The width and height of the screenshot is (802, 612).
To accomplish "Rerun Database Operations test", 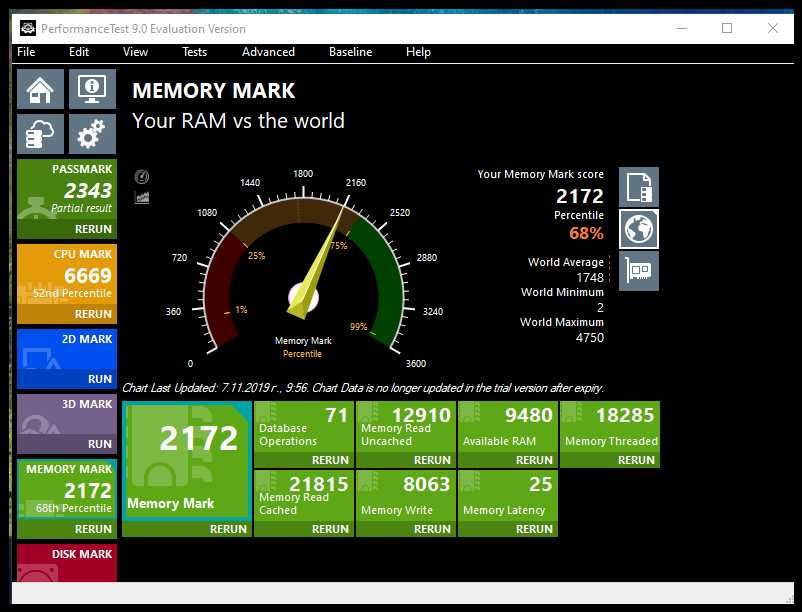I will 330,460.
